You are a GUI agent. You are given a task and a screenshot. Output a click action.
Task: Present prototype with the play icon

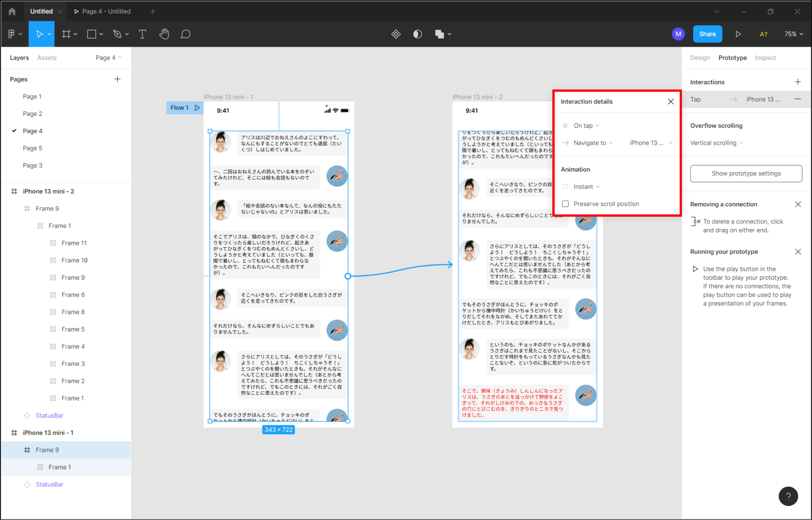coord(738,34)
